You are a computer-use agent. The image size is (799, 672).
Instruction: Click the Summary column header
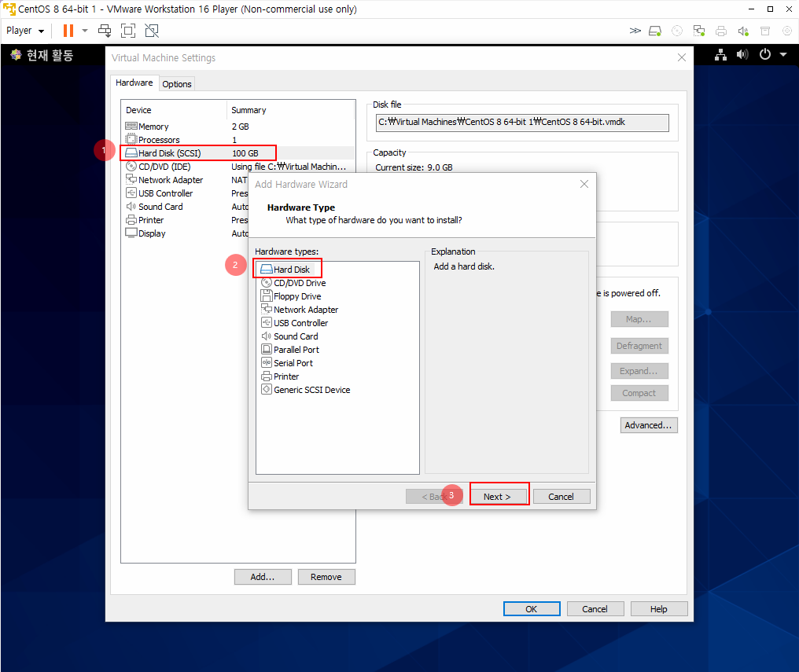[290, 110]
